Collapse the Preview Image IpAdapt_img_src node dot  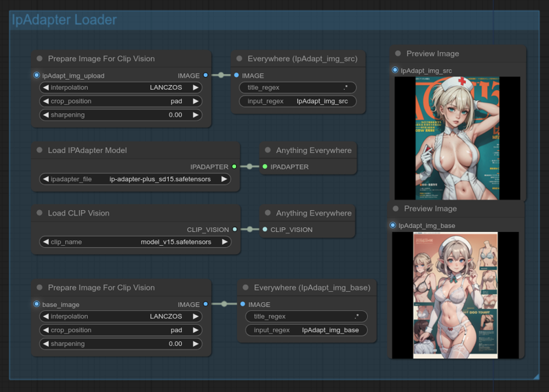point(398,54)
